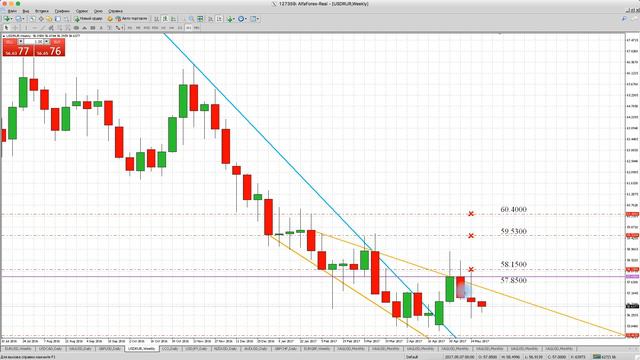Increase trade volume with up arrow
The height and width of the screenshot is (360, 640).
(47, 42)
